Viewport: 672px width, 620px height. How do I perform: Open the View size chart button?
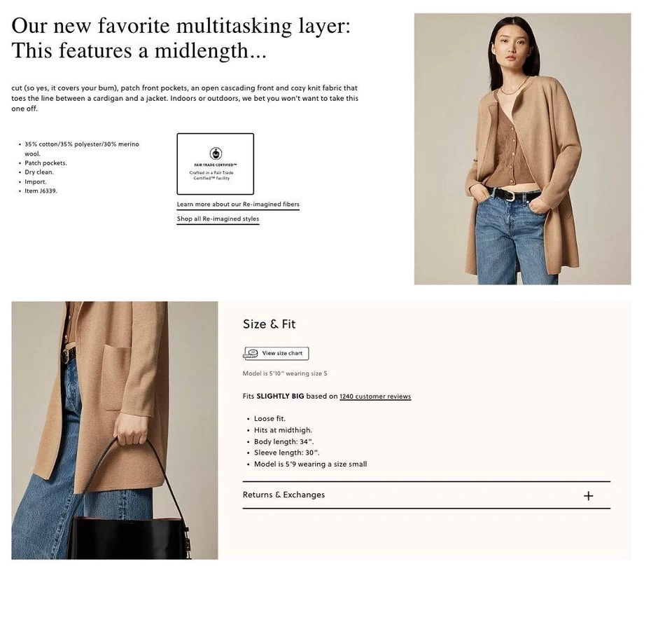click(276, 353)
